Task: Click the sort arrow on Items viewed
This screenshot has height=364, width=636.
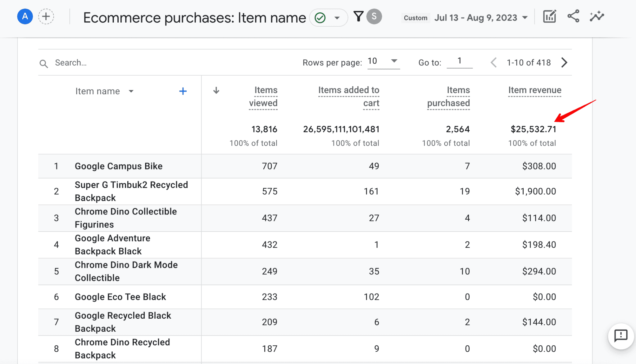Action: coord(216,91)
